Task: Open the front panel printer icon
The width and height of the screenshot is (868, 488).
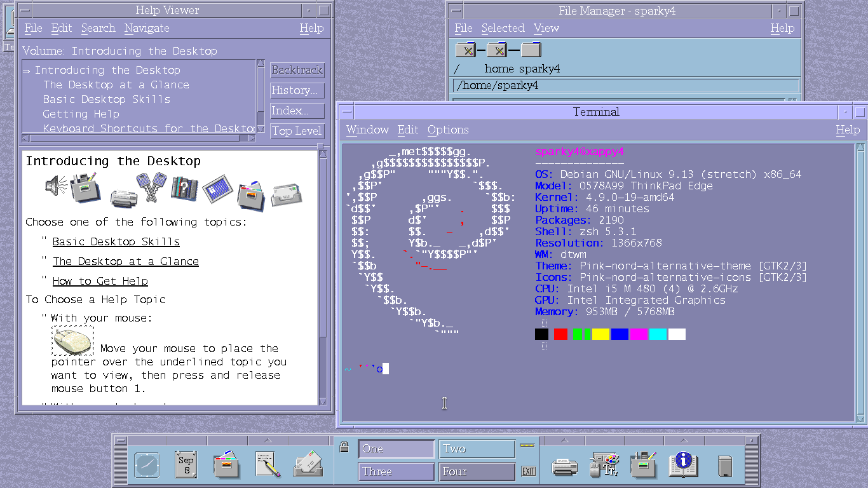Action: coord(564,466)
